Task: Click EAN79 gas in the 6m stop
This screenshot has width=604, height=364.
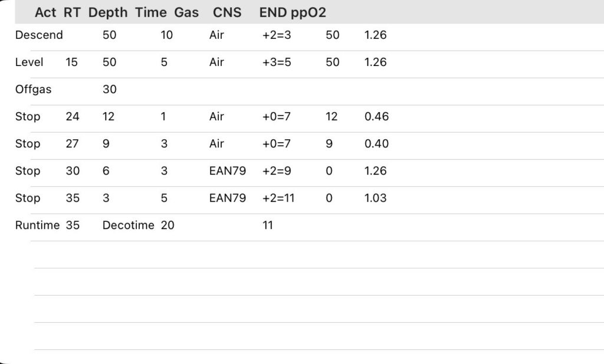Action: click(227, 170)
